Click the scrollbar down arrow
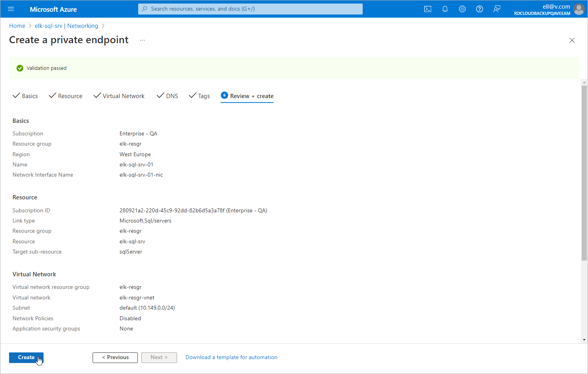588x374 pixels. click(584, 340)
